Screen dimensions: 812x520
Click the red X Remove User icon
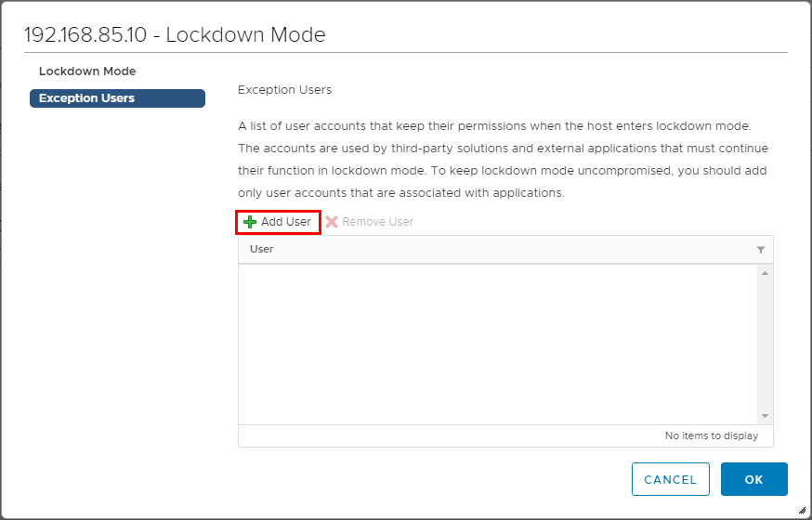click(332, 222)
